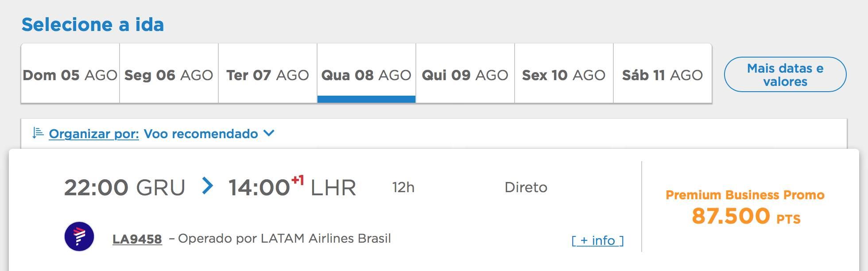Click the LATAM airline logo icon
Image resolution: width=868 pixels, height=271 pixels.
tap(79, 237)
